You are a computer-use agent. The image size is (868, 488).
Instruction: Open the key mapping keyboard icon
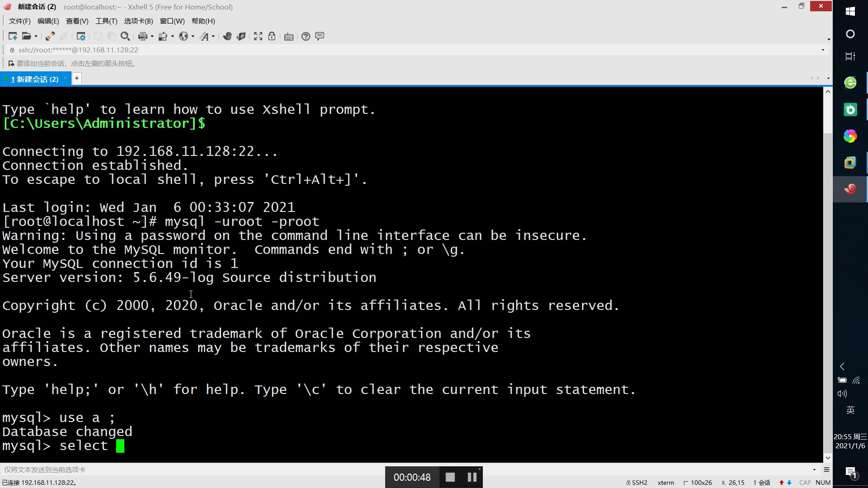click(289, 37)
